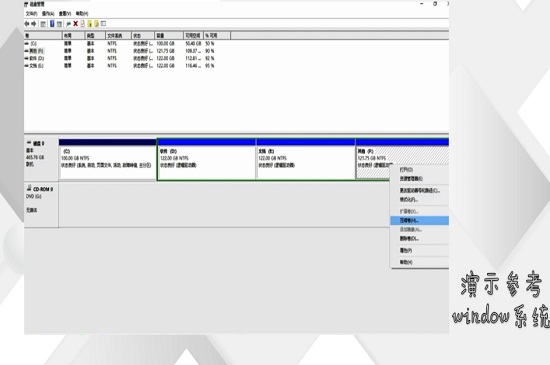
Task: Choose 属性(P) in the context menu
Action: click(x=420, y=251)
